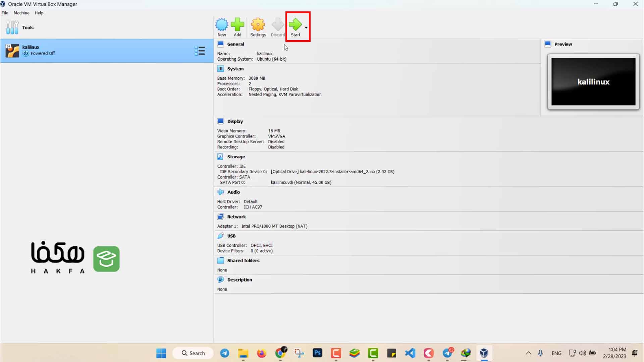Open Settings via the gear icon

click(x=258, y=24)
